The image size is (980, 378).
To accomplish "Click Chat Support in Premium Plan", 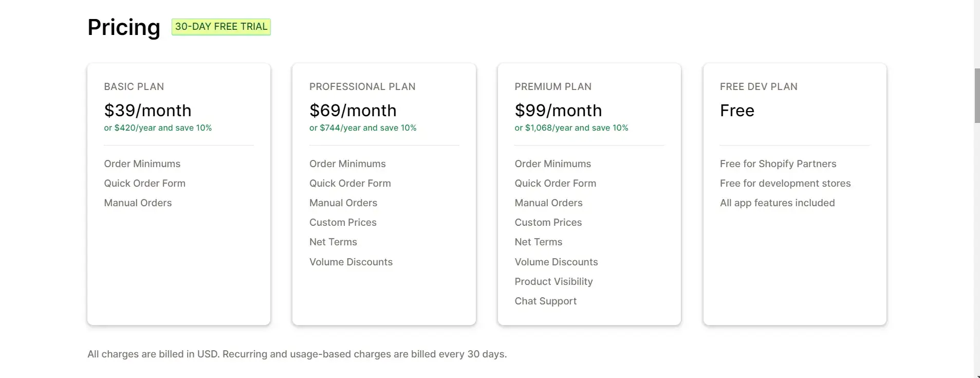I will (545, 301).
